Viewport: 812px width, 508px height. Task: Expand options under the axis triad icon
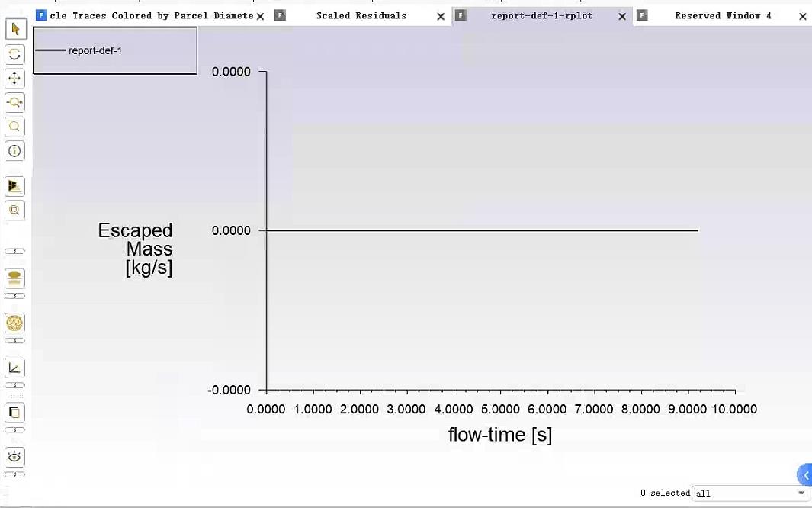[14, 385]
